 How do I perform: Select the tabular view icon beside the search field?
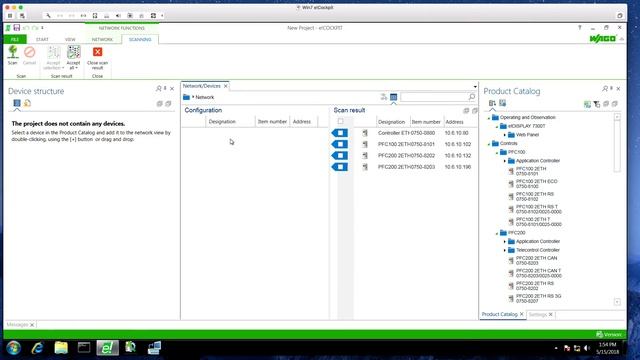coord(393,97)
